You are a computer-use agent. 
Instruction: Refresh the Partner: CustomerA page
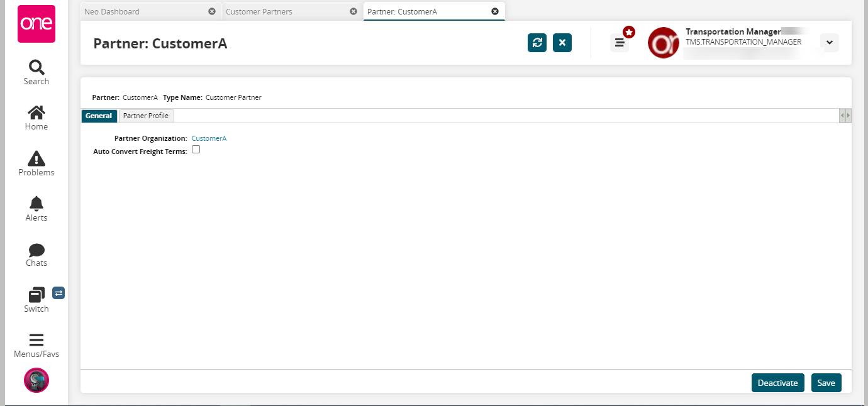coord(537,43)
